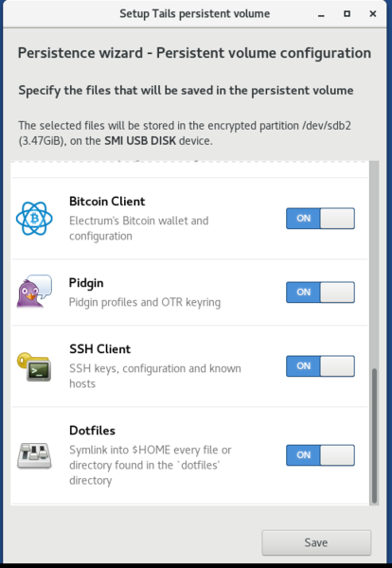Click the Dotfiles sliders icon
392x568 pixels.
pyautogui.click(x=34, y=455)
